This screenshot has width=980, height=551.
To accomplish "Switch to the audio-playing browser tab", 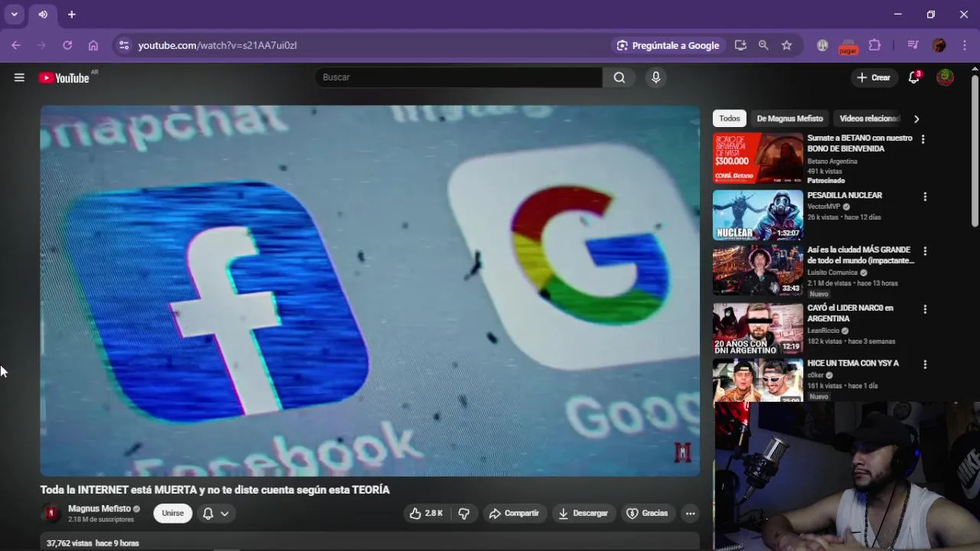I will coord(43,15).
